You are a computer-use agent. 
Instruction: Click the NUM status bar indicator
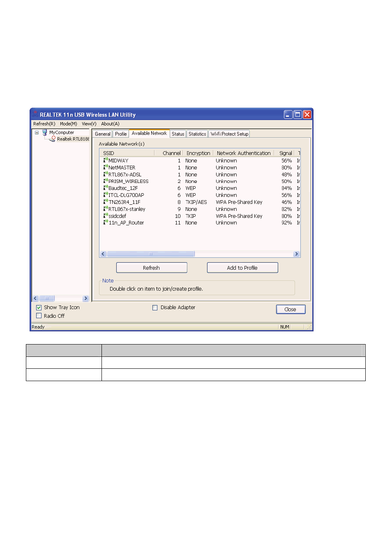[285, 327]
